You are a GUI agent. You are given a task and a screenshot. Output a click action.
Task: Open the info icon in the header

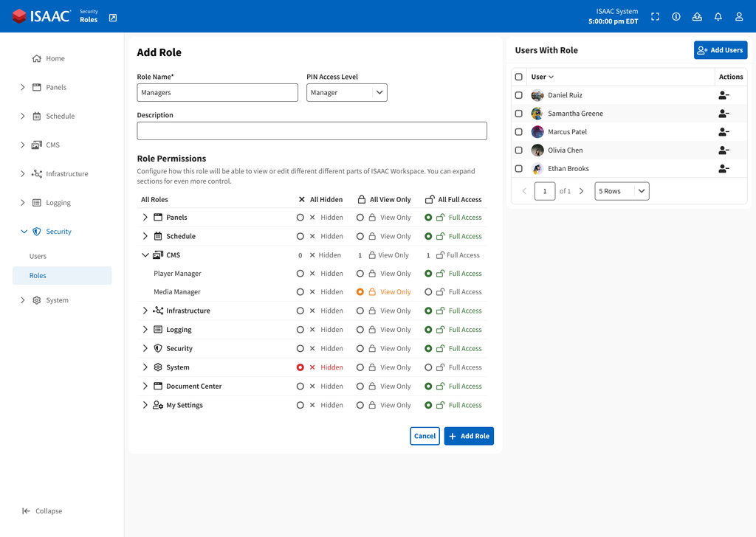pyautogui.click(x=676, y=15)
